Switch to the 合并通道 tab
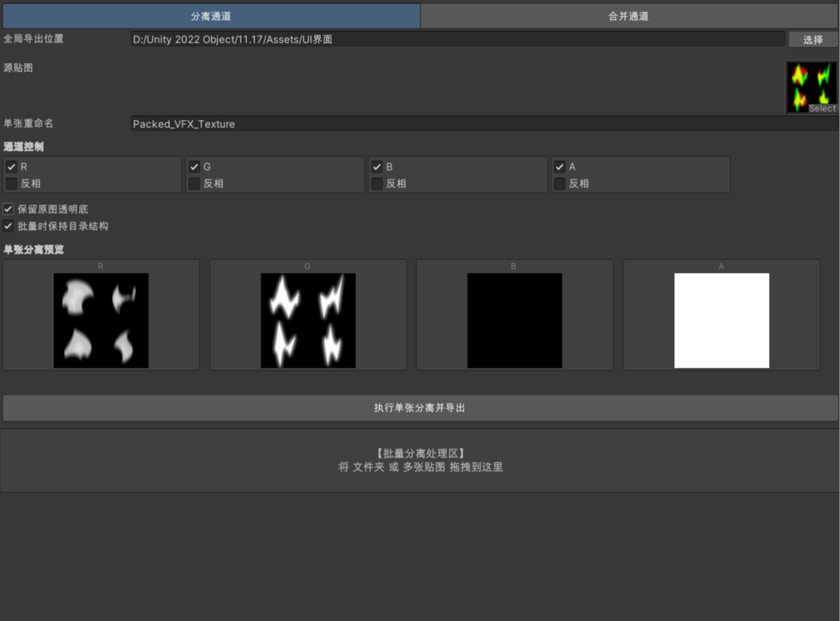 [x=629, y=16]
